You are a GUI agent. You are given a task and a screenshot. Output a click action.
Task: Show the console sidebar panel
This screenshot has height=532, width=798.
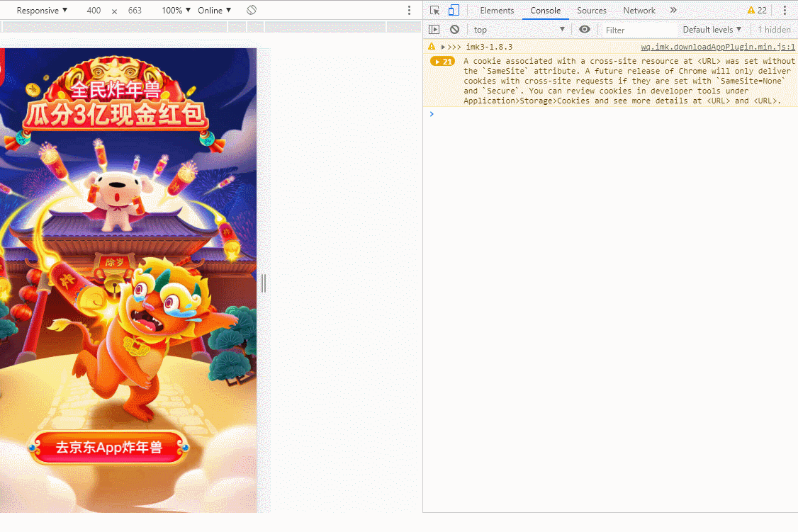click(x=434, y=30)
